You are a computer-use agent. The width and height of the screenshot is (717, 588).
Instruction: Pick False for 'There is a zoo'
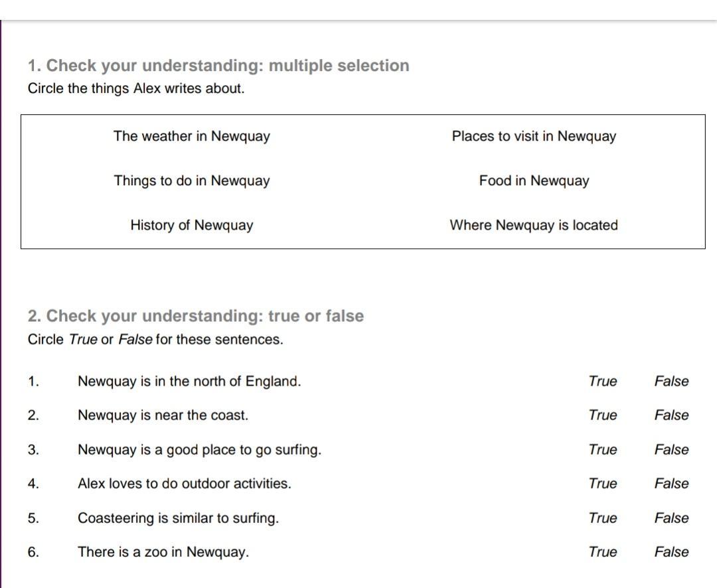[671, 552]
